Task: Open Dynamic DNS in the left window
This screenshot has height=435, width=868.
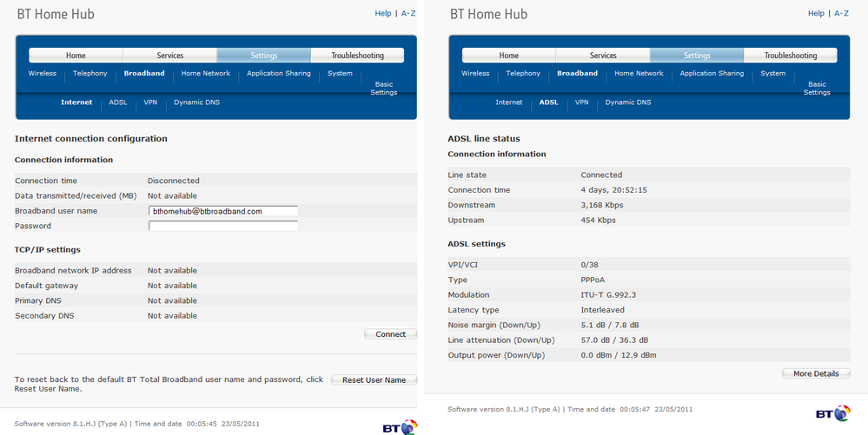Action: click(196, 102)
